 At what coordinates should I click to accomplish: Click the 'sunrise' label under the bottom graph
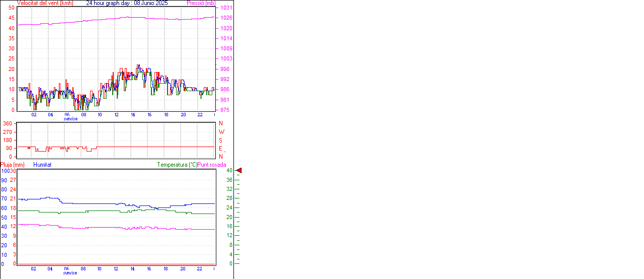70,273
